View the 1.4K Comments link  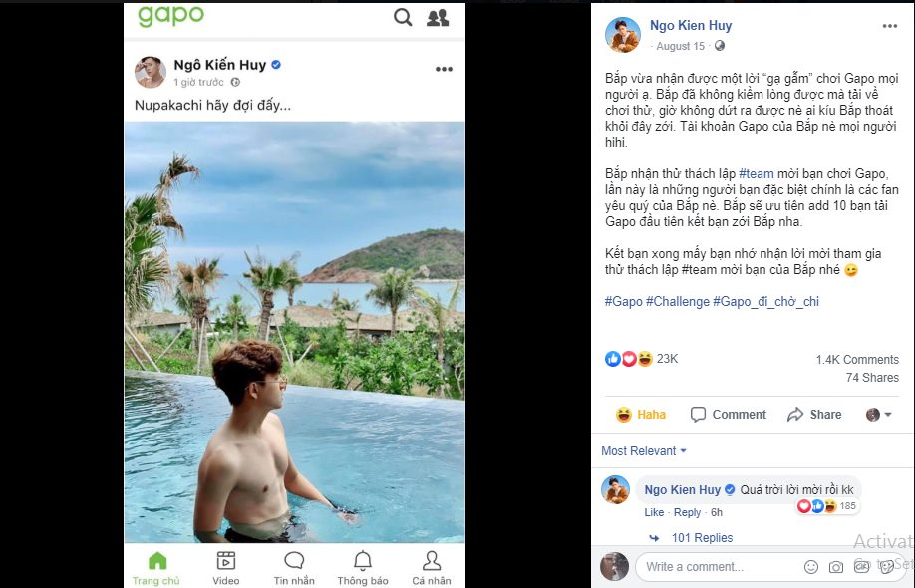click(x=856, y=359)
